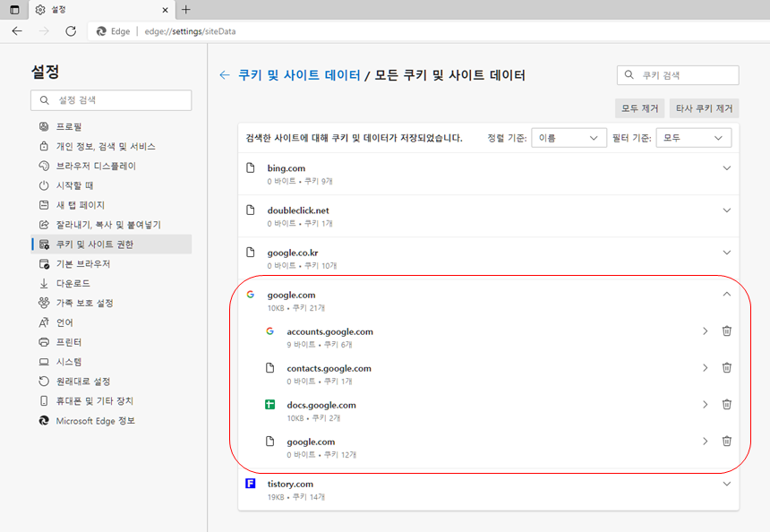Click the 쿠키 및 사이트 데이터 breadcrumb link

(x=299, y=75)
